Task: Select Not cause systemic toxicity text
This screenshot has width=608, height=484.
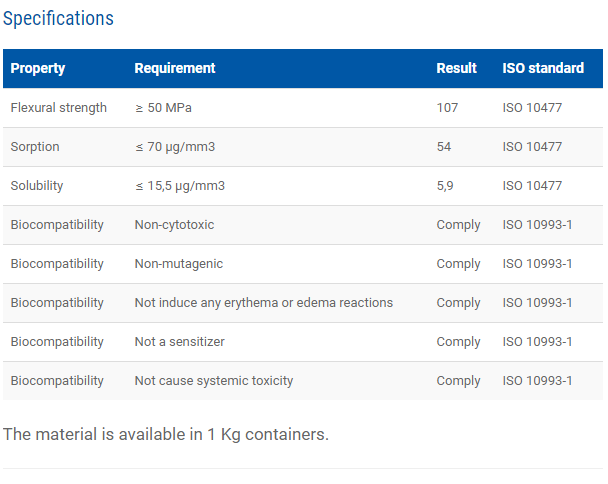Action: coord(214,381)
